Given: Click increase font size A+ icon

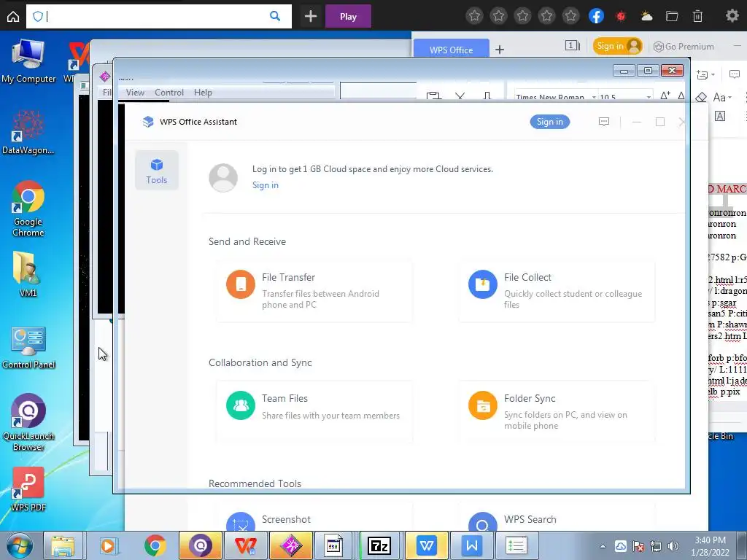Looking at the screenshot, I should 665,96.
